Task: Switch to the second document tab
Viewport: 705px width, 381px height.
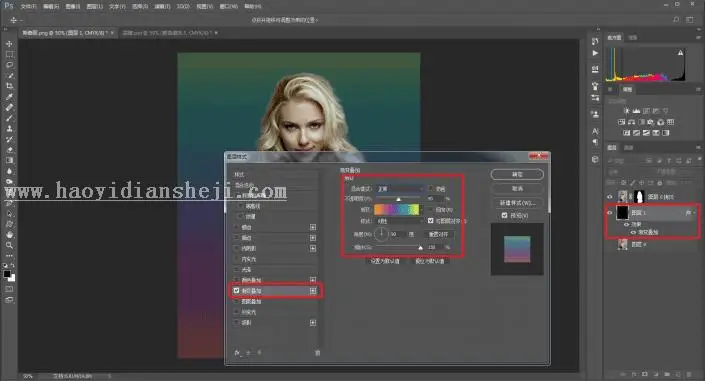Action: pos(169,33)
